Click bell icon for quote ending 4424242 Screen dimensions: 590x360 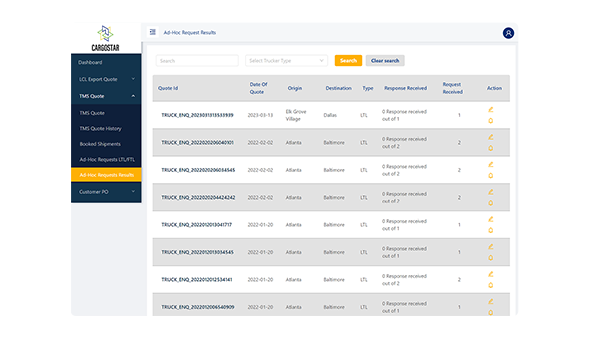point(490,203)
